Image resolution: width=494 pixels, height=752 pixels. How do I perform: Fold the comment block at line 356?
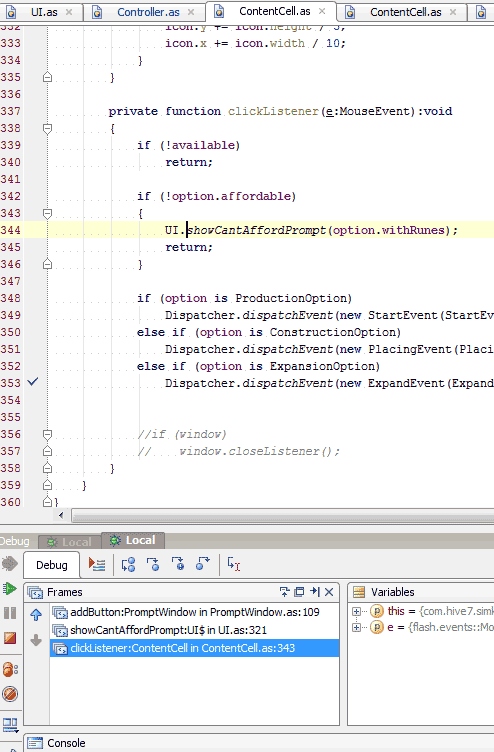tap(47, 435)
